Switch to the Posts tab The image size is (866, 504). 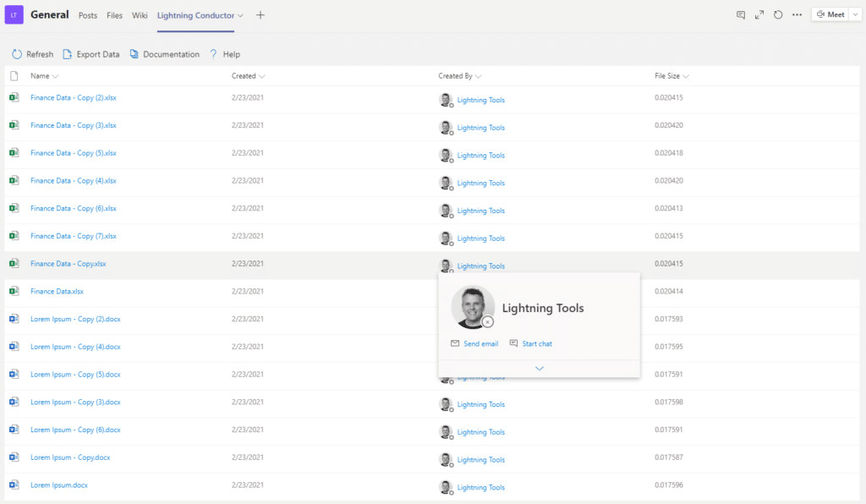pyautogui.click(x=88, y=15)
